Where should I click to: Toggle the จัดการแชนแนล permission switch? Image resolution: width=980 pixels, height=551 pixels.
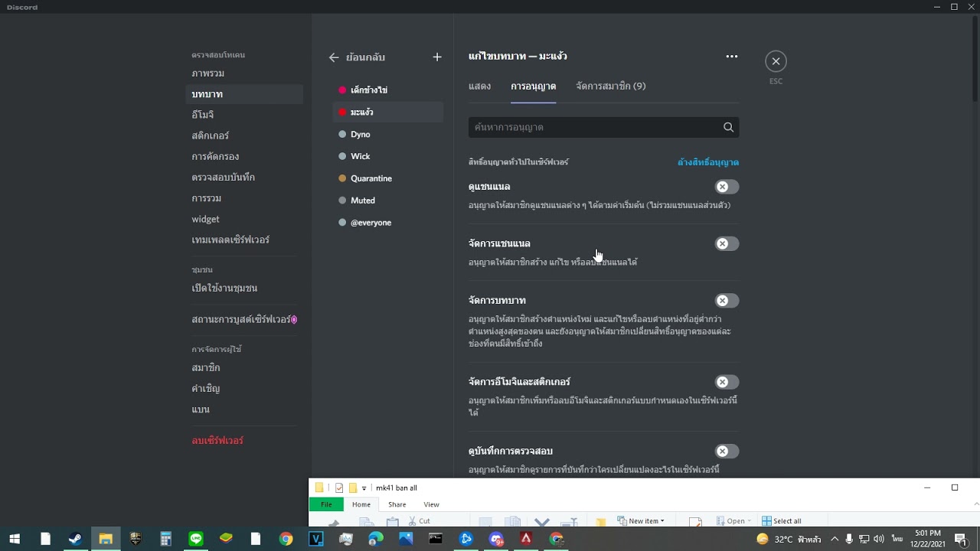727,243
